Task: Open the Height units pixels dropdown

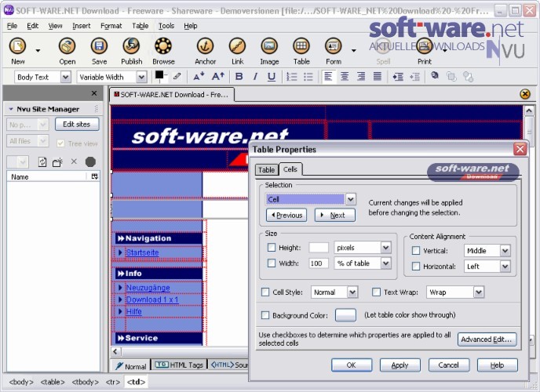Action: pos(363,247)
